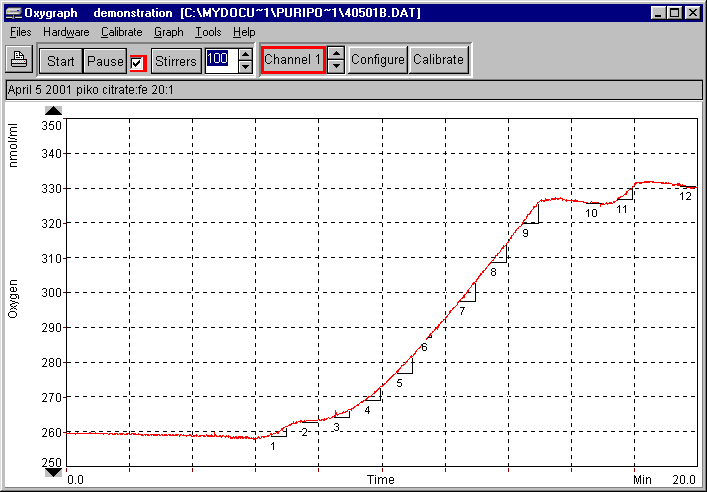
Task: Maximize the Oxygraph window
Action: (x=675, y=13)
